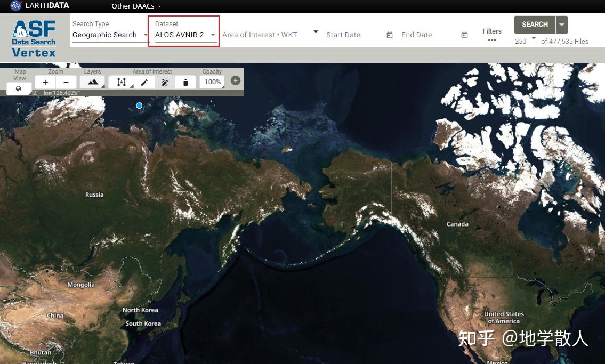
Task: Open the Dataset dropdown showing ALOS AVNIR-2
Action: pyautogui.click(x=183, y=35)
